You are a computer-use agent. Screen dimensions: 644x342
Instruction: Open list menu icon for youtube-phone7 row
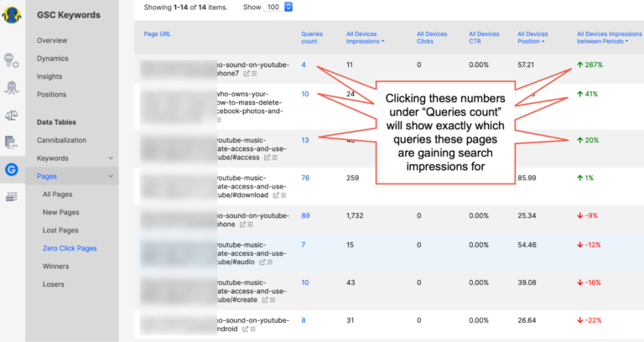tap(254, 74)
